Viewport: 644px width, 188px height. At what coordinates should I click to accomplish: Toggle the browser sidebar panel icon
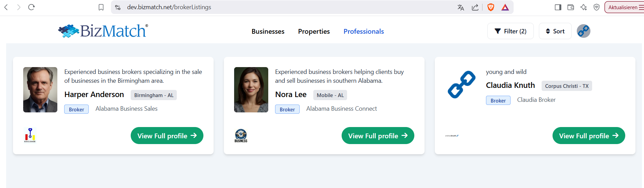558,7
